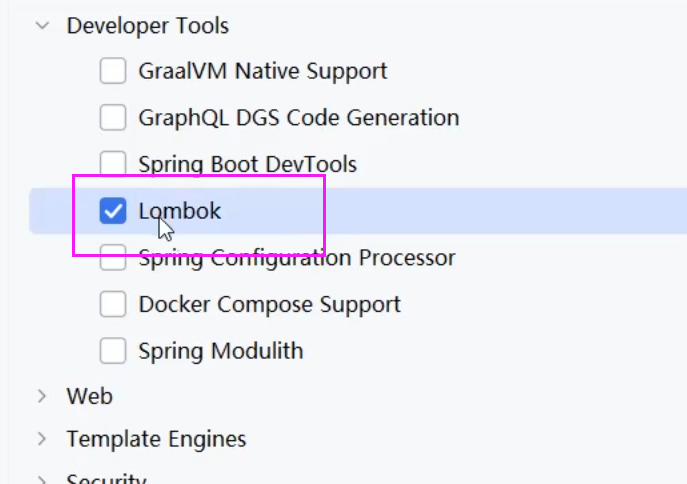Select the Lombok dependency label
This screenshot has height=484, width=687.
(x=180, y=211)
